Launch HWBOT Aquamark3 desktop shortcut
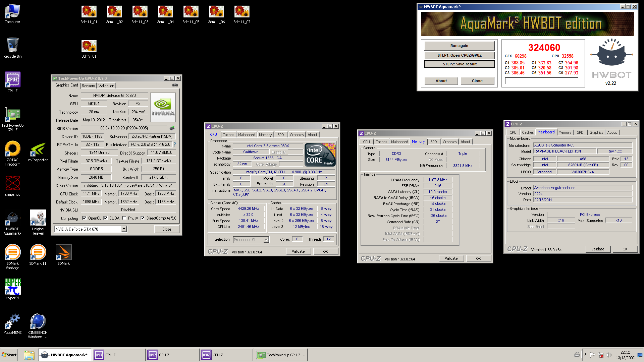 click(12, 223)
